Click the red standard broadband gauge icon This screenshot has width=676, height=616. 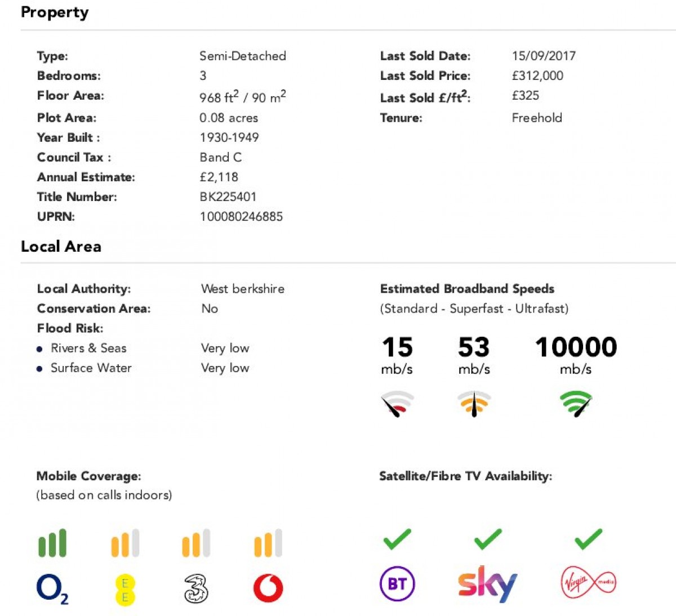coord(397,403)
